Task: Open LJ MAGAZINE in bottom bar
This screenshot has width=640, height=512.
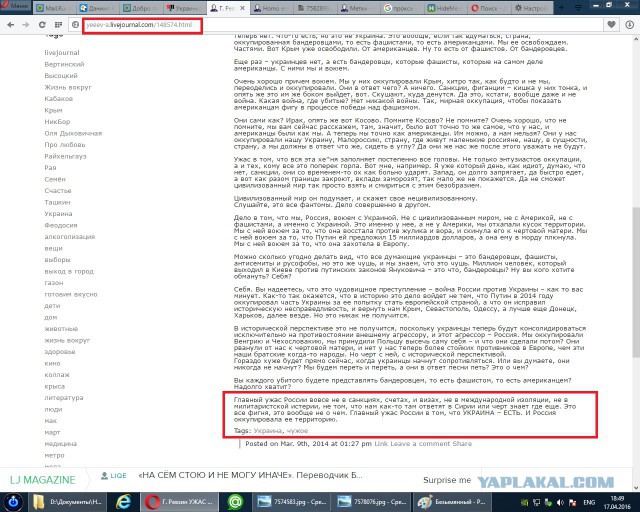Action: pos(43,480)
